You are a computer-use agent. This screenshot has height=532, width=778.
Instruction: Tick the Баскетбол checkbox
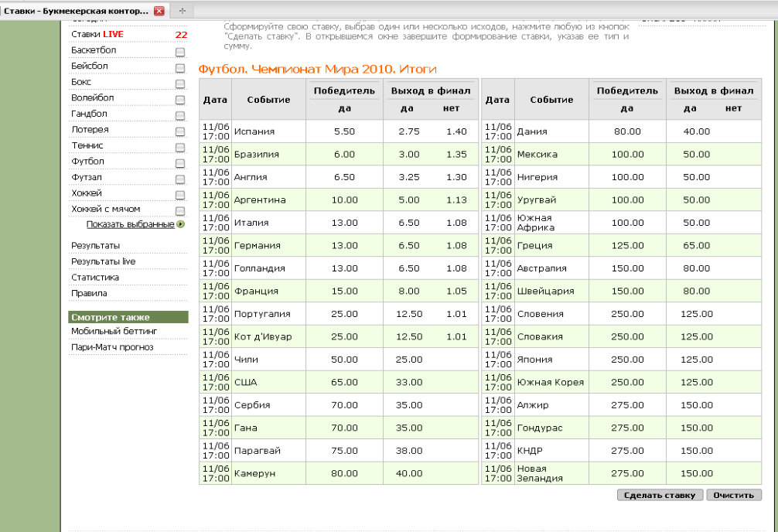(180, 52)
